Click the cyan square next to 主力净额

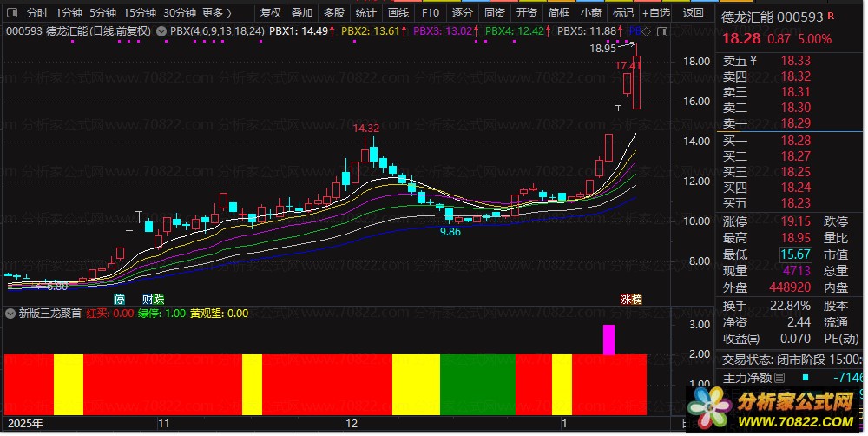pos(806,377)
